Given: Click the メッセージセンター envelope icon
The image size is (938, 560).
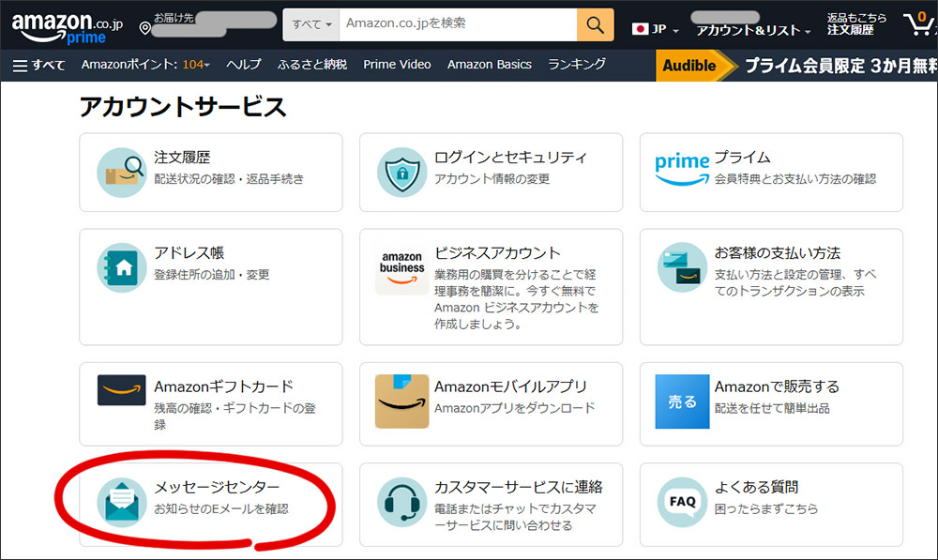Looking at the screenshot, I should point(121,503).
